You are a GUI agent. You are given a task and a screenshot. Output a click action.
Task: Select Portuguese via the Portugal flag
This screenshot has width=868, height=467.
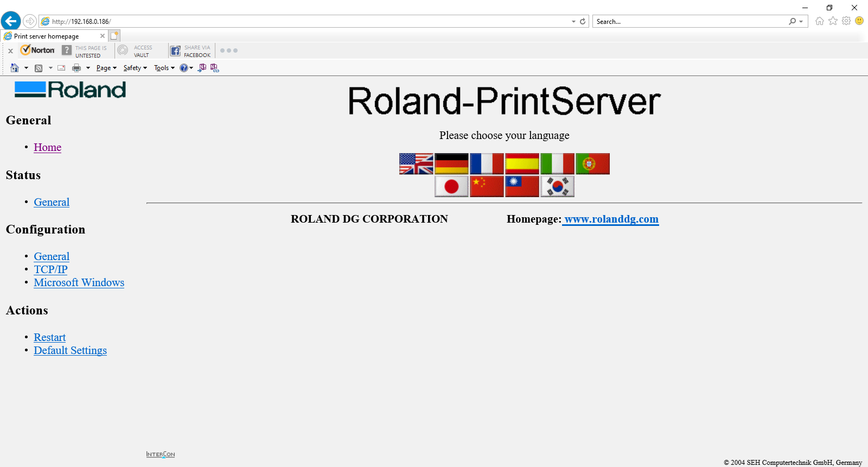pyautogui.click(x=592, y=163)
